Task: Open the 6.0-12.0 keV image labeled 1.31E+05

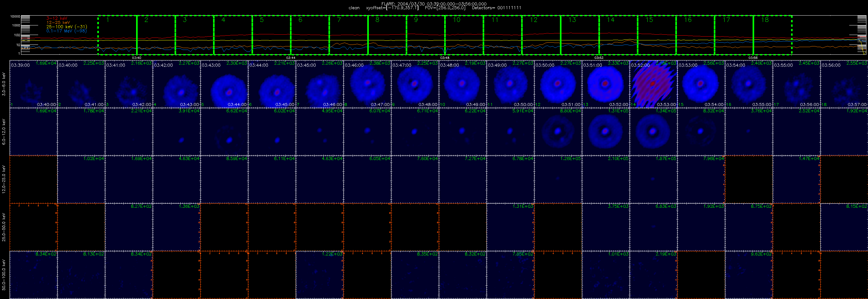Action: (x=605, y=132)
